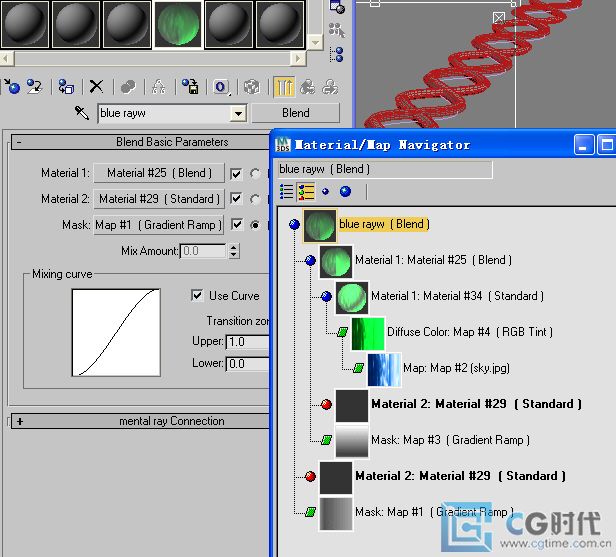Click the Upper transition zone field
616x557 pixels.
[248, 342]
